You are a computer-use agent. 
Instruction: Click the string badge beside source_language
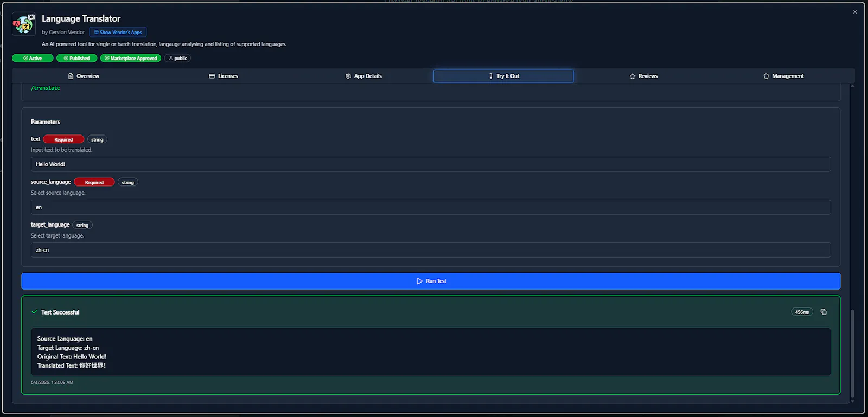128,182
